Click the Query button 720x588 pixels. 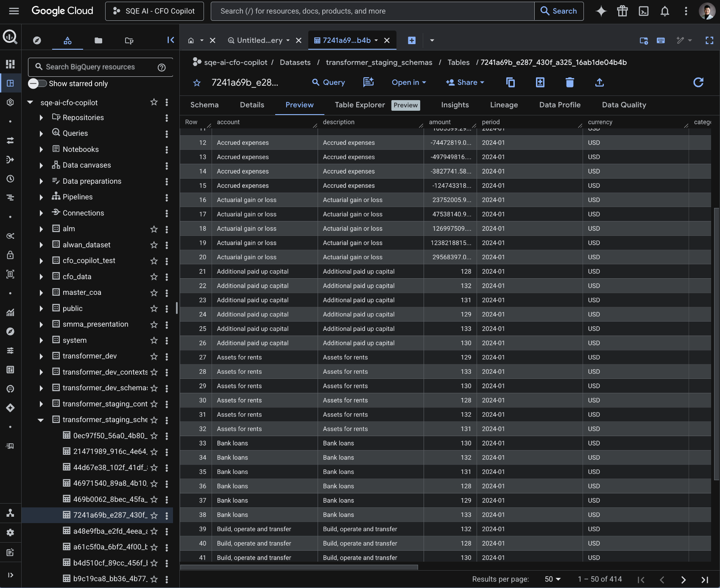[328, 82]
